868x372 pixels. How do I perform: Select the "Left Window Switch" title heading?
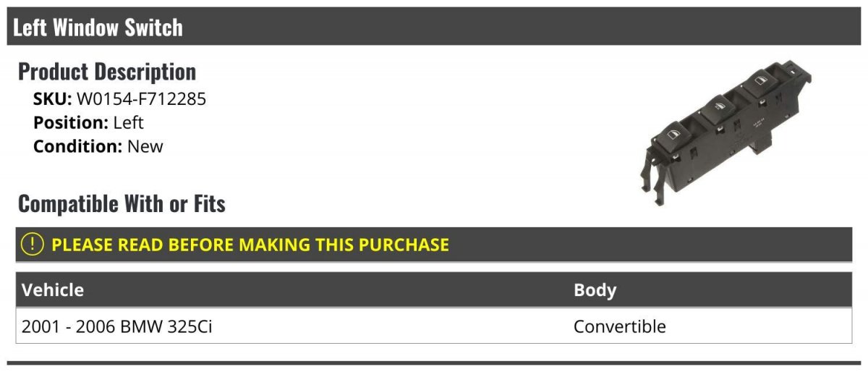pyautogui.click(x=98, y=28)
